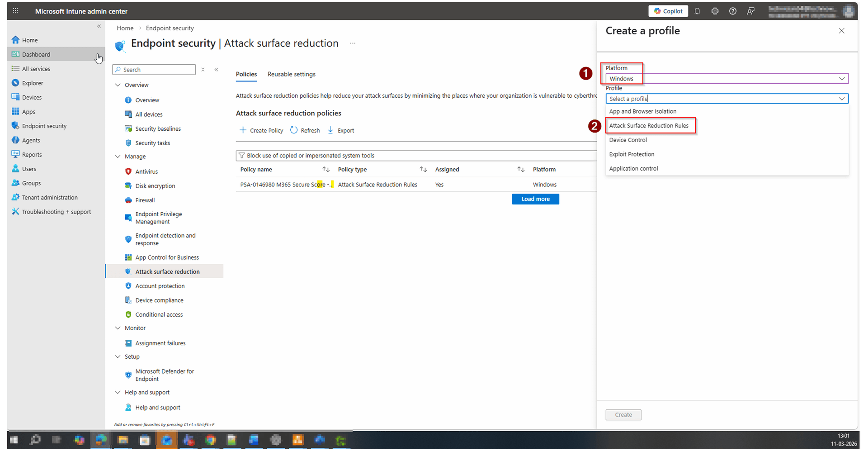Choose App and Browser Isolation profile
This screenshot has width=868, height=451.
pos(642,111)
